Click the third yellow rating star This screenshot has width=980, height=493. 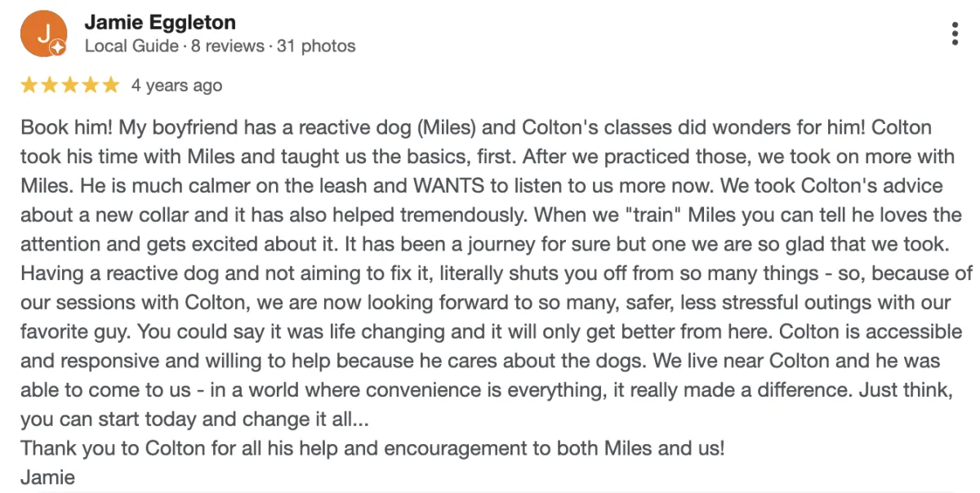70,85
